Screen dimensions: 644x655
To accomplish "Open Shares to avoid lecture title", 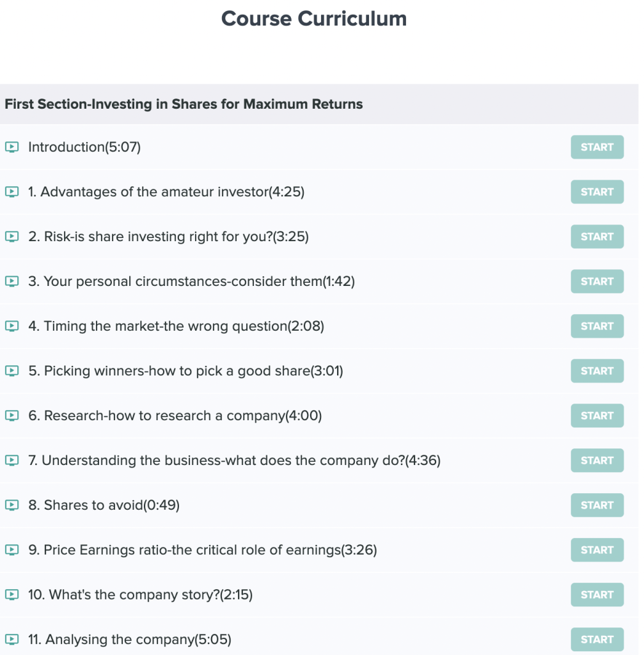I will pyautogui.click(x=104, y=505).
